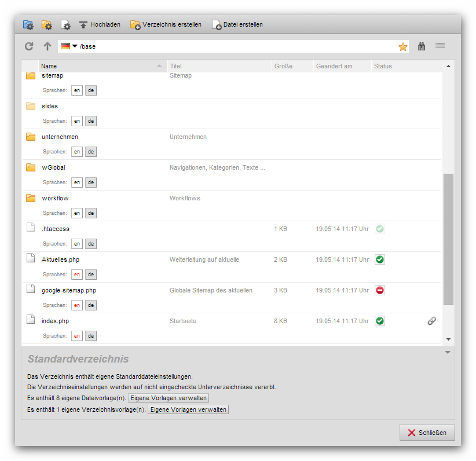Open the workflow folder icon
The width and height of the screenshot is (476, 461).
click(x=31, y=198)
